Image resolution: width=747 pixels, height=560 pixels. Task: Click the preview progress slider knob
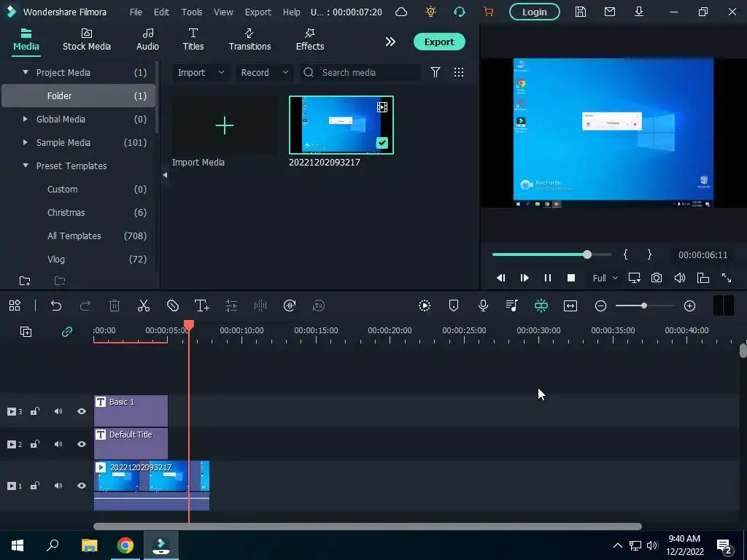587,254
